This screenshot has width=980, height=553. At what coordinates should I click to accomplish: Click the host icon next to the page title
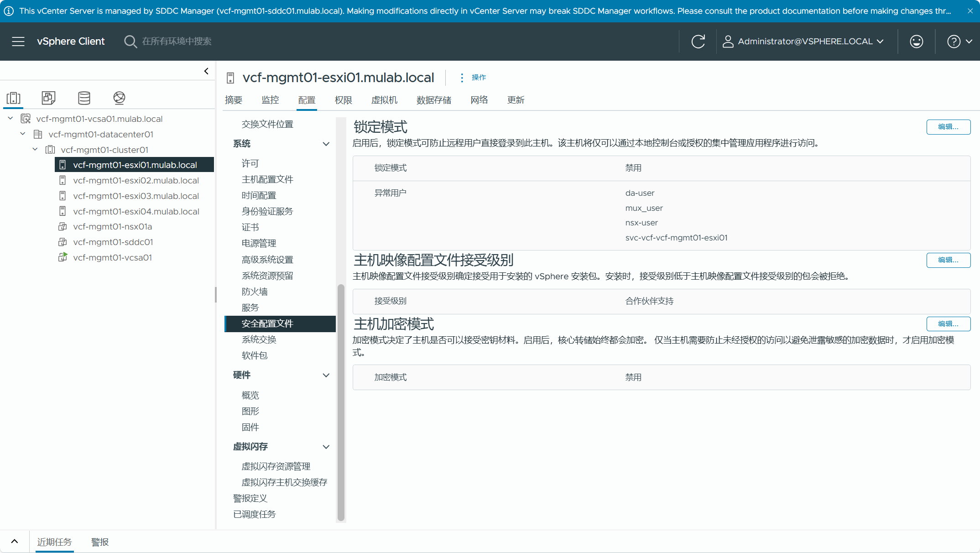(230, 78)
